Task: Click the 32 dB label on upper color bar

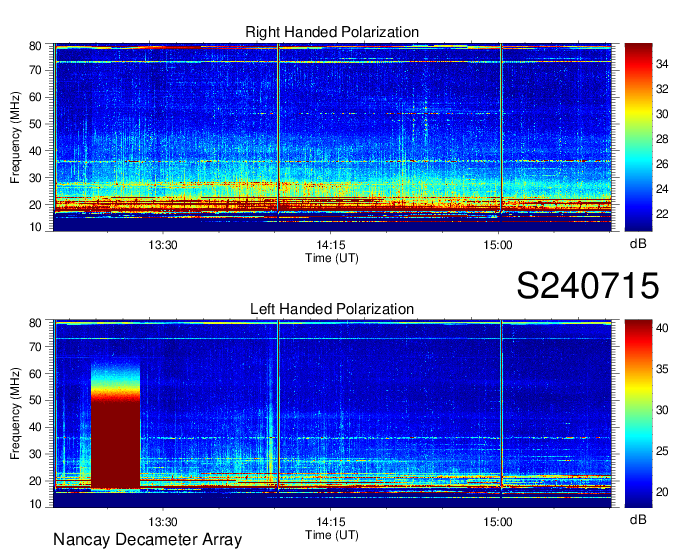Action: coord(662,89)
